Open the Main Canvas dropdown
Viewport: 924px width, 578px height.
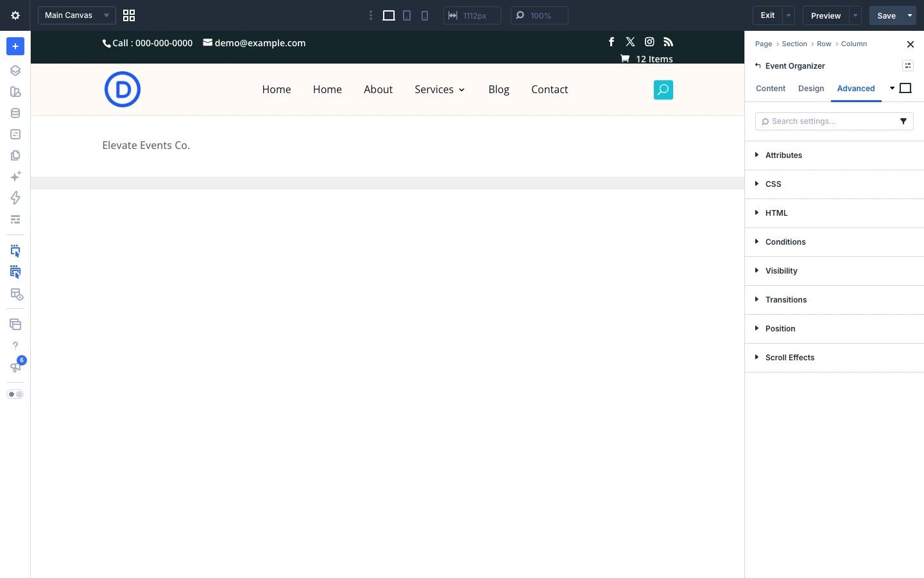pos(77,15)
